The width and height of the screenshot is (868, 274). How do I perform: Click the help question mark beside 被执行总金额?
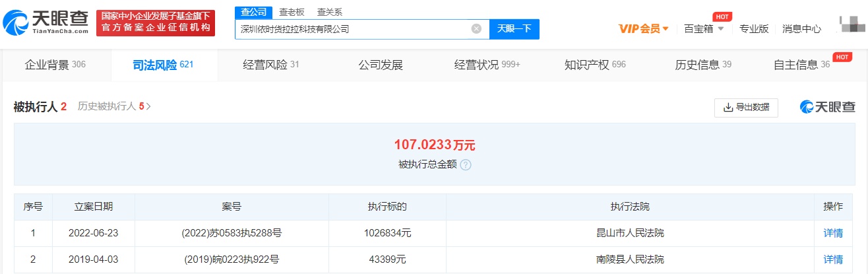pos(466,164)
